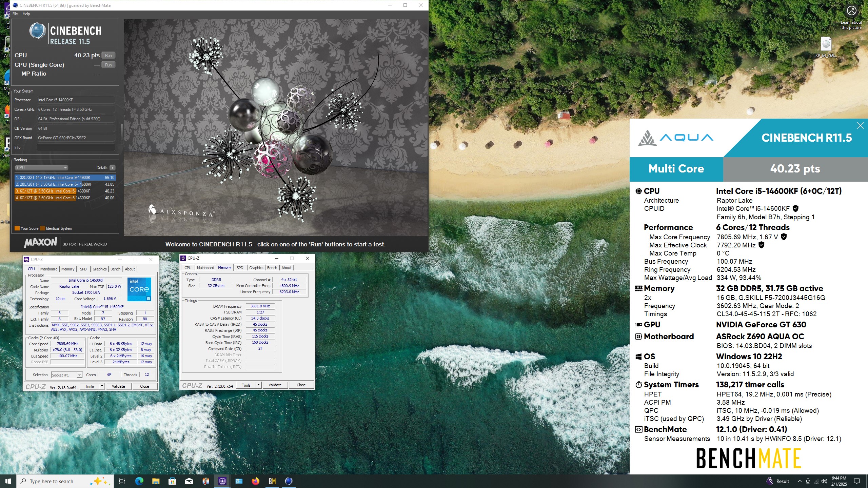The height and width of the screenshot is (488, 868).
Task: Select the Core i9-14900K ranking entry
Action: click(x=65, y=177)
